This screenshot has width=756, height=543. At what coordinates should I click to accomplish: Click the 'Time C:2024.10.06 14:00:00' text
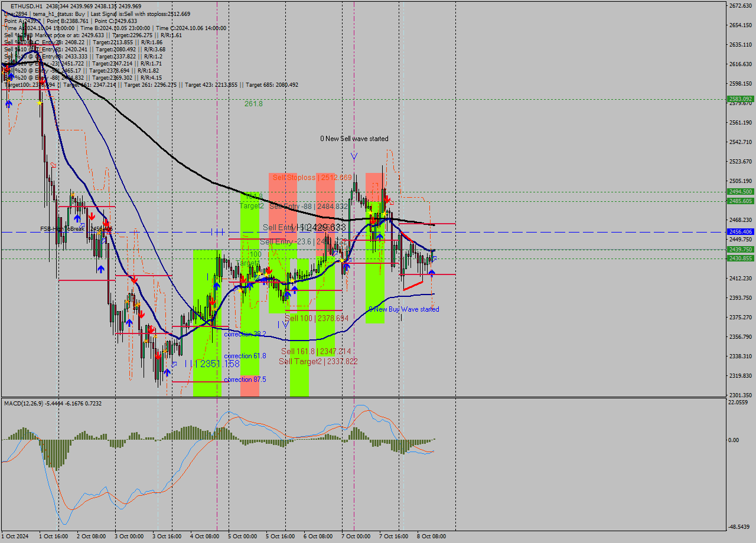tap(190, 28)
